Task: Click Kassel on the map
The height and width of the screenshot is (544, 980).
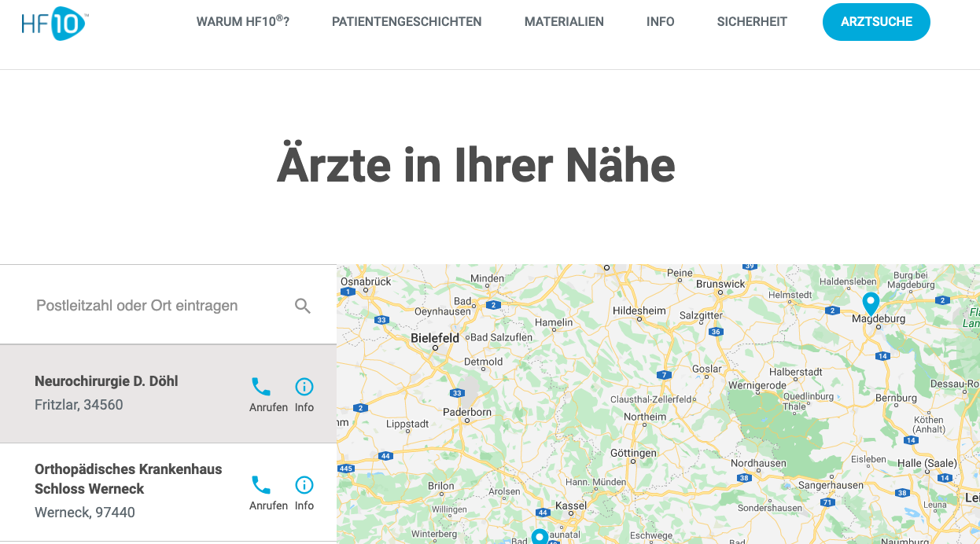Action: (x=570, y=505)
